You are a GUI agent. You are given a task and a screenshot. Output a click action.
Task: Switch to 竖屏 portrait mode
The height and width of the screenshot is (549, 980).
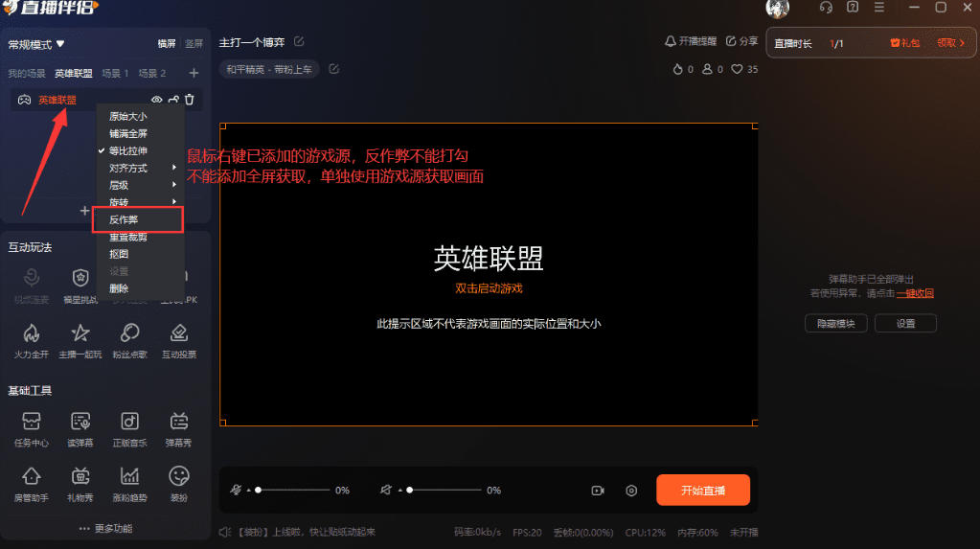194,43
